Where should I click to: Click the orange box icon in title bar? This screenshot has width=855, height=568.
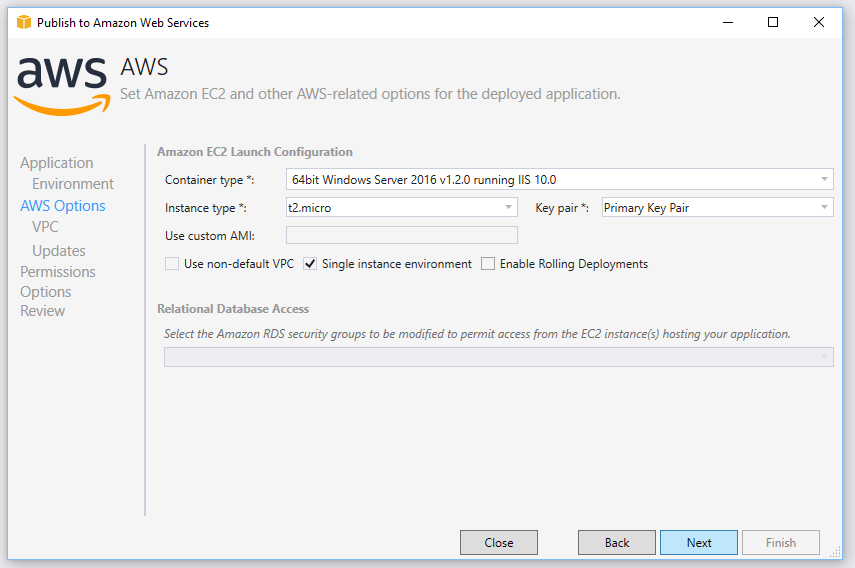(24, 22)
